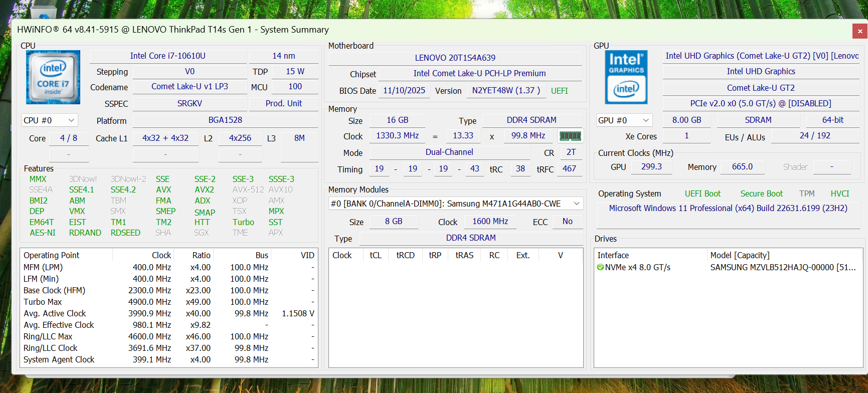
Task: Click the Operating Point column header
Action: 67,256
